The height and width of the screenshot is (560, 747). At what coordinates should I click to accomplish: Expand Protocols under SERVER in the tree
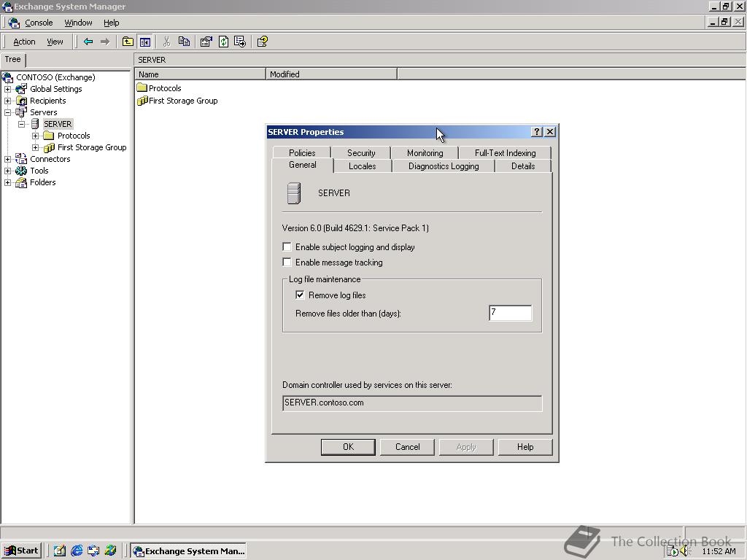tap(35, 136)
